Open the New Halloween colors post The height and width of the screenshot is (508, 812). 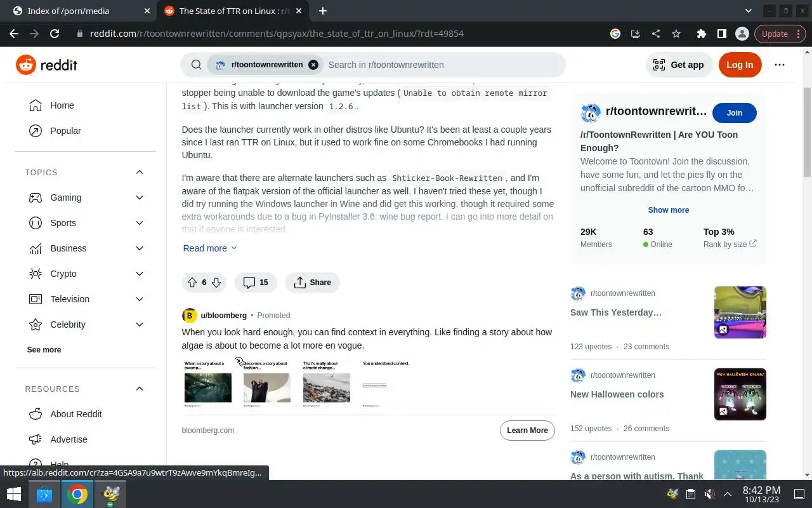617,394
